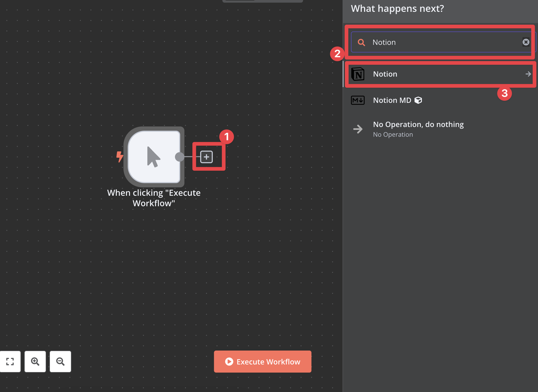
Task: Select the manual trigger node
Action: tap(154, 157)
